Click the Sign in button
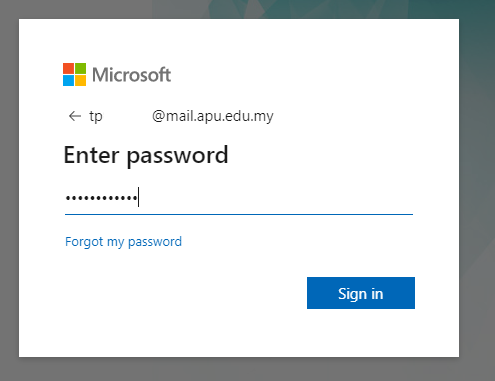 (361, 293)
